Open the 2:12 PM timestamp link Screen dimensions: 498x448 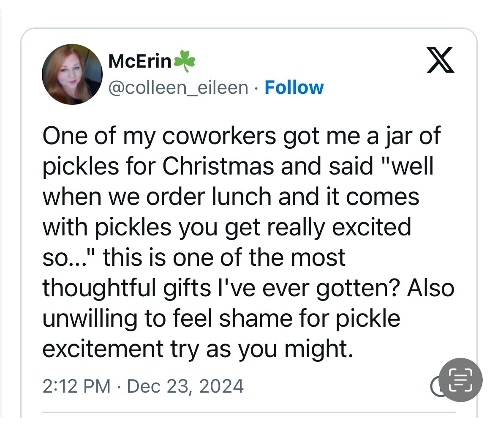coord(76,386)
